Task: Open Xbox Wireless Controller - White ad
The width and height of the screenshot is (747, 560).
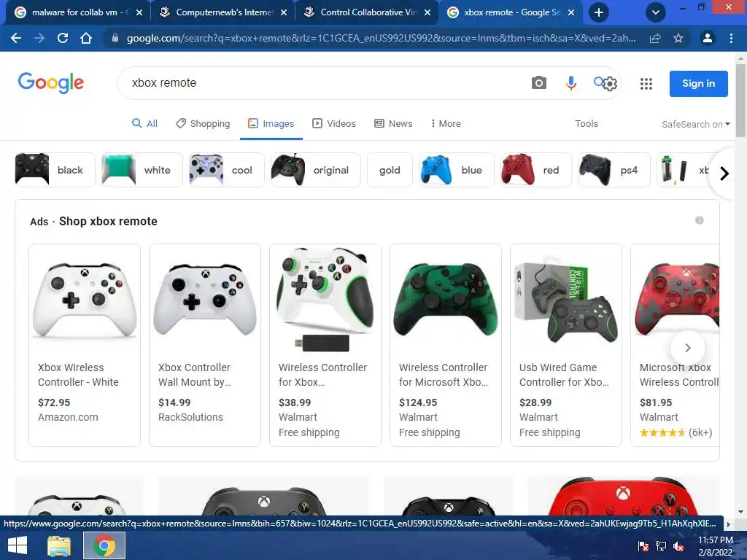Action: click(85, 345)
